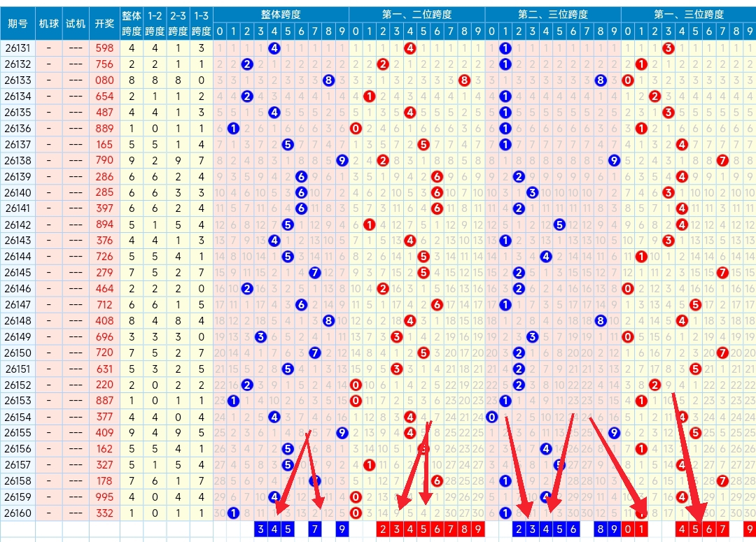Click draw result 696
This screenshot has height=542, width=756.
104,337
